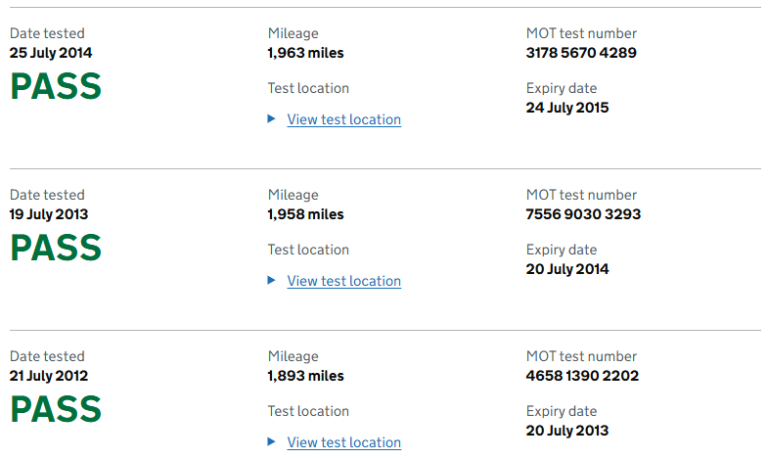Screen dimensions: 768x459
Task: Click View test location for 1,958 miles test
Action: (x=344, y=281)
